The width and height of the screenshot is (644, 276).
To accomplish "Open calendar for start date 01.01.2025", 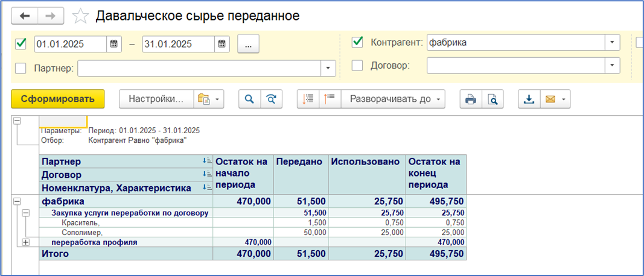I will pos(113,44).
